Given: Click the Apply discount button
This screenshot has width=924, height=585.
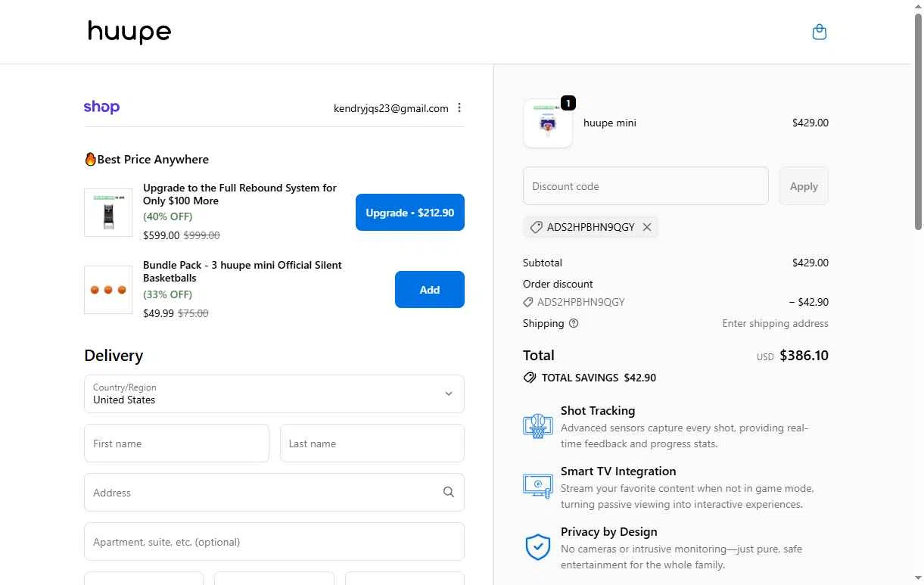Looking at the screenshot, I should point(804,186).
